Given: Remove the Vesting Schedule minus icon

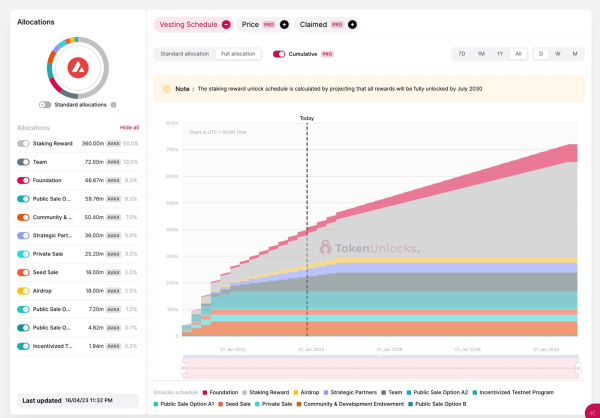Looking at the screenshot, I should (x=226, y=24).
